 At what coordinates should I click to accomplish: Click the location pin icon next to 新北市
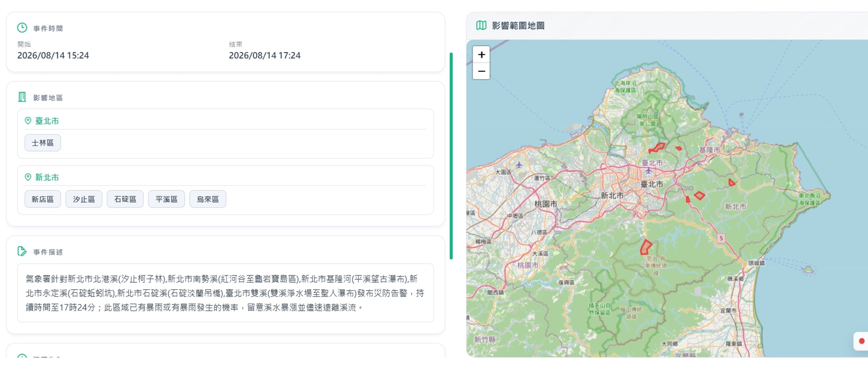[28, 177]
